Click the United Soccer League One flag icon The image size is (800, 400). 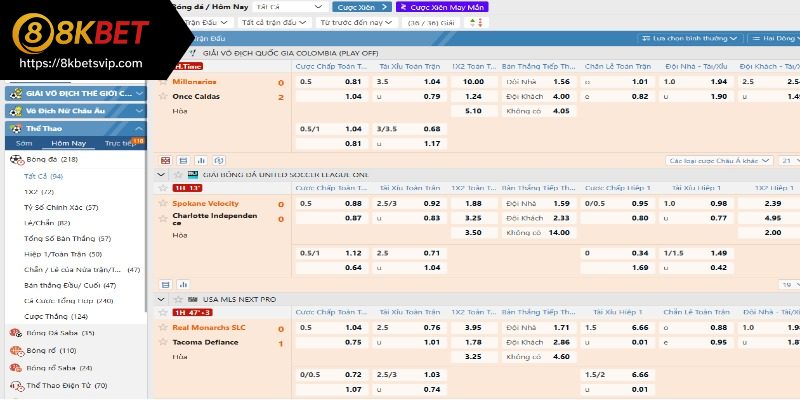coord(193,174)
